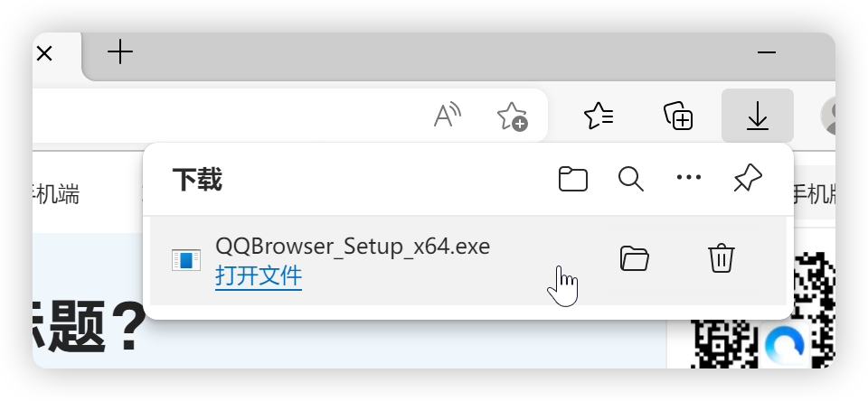Close the current browser tab

tap(44, 53)
